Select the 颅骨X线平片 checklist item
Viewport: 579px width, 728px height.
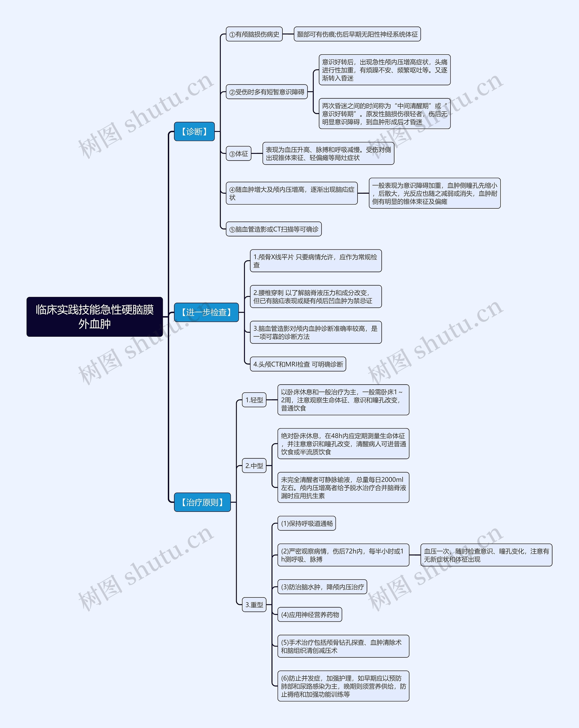[313, 266]
